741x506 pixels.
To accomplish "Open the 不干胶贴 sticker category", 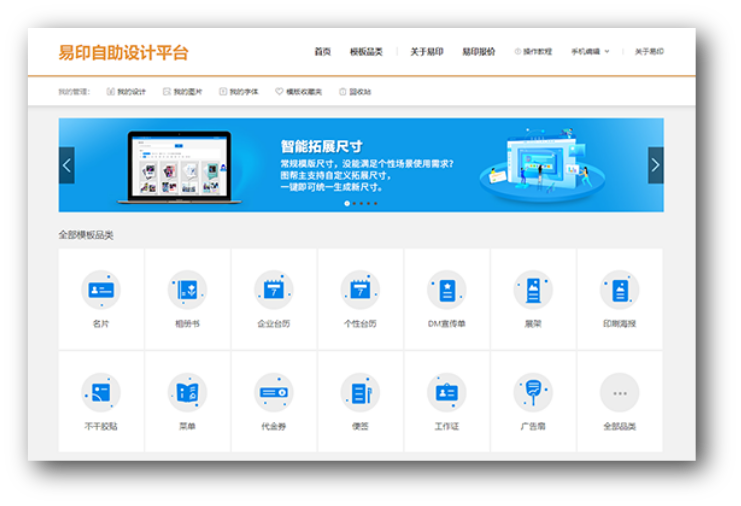I will tap(101, 393).
